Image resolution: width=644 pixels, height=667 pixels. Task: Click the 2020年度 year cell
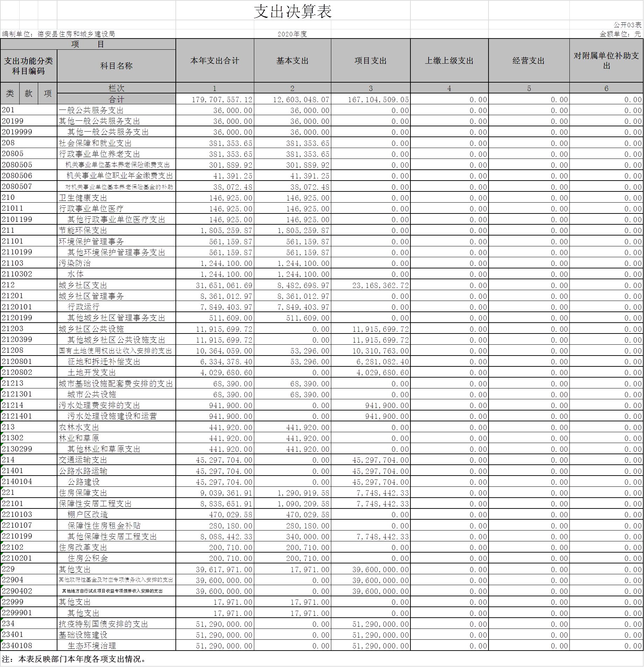pyautogui.click(x=292, y=34)
